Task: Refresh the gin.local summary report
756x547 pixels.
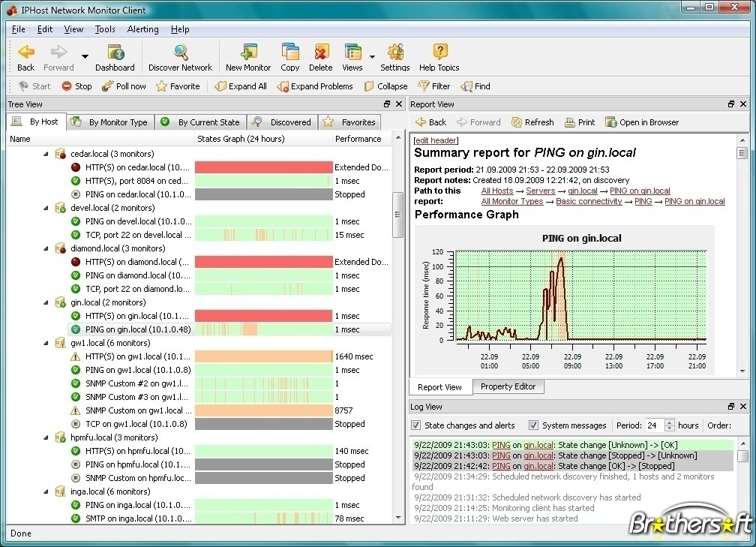Action: (x=532, y=122)
